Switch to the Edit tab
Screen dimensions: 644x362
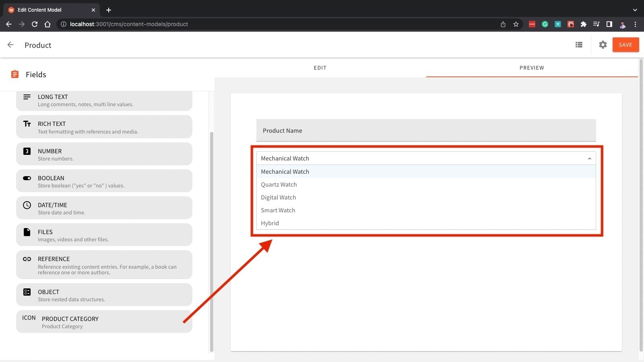click(x=320, y=68)
